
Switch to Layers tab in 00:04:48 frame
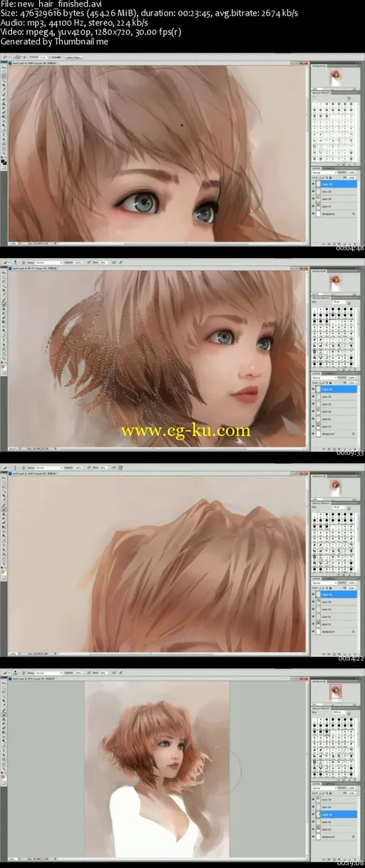tap(317, 168)
